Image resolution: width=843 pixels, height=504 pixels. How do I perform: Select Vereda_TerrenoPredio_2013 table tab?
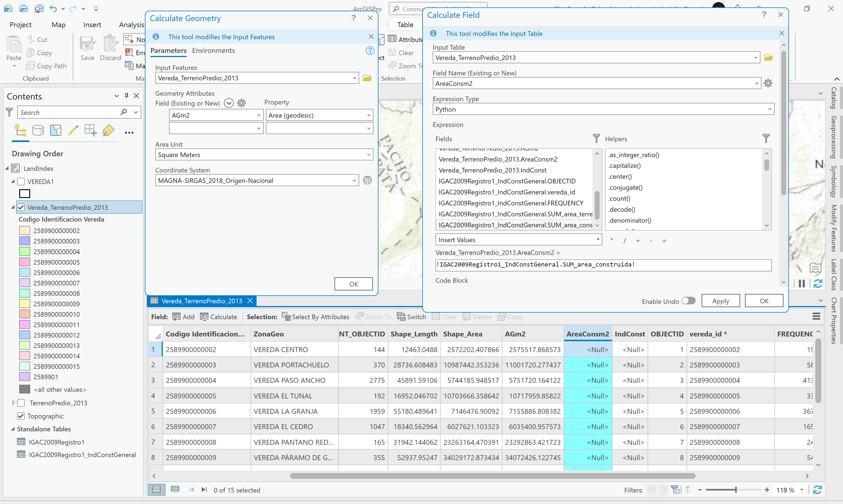201,301
